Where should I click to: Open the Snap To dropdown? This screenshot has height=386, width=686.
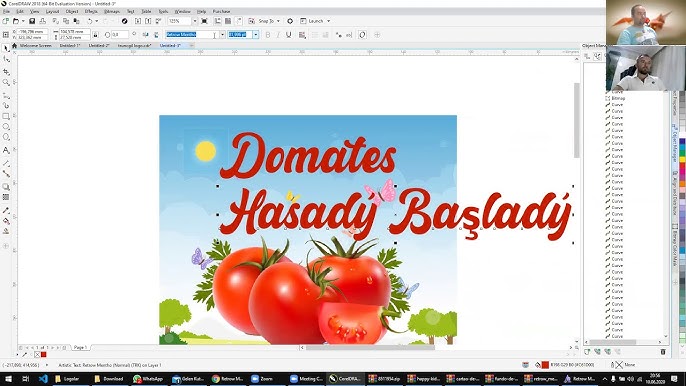coord(278,21)
